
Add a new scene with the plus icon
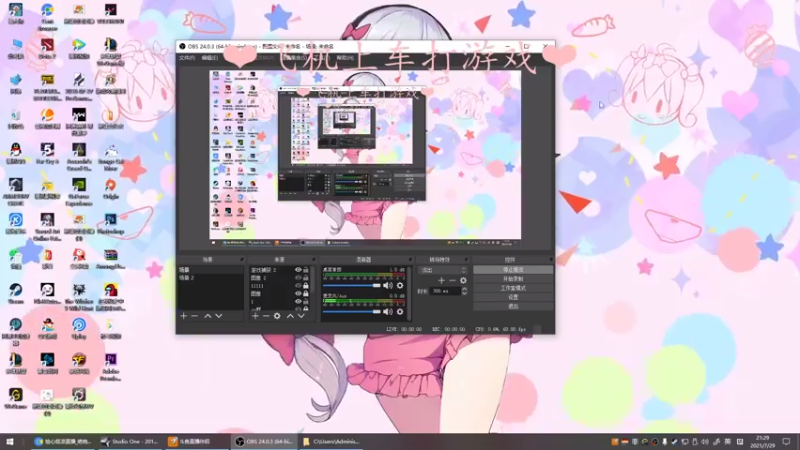point(184,316)
